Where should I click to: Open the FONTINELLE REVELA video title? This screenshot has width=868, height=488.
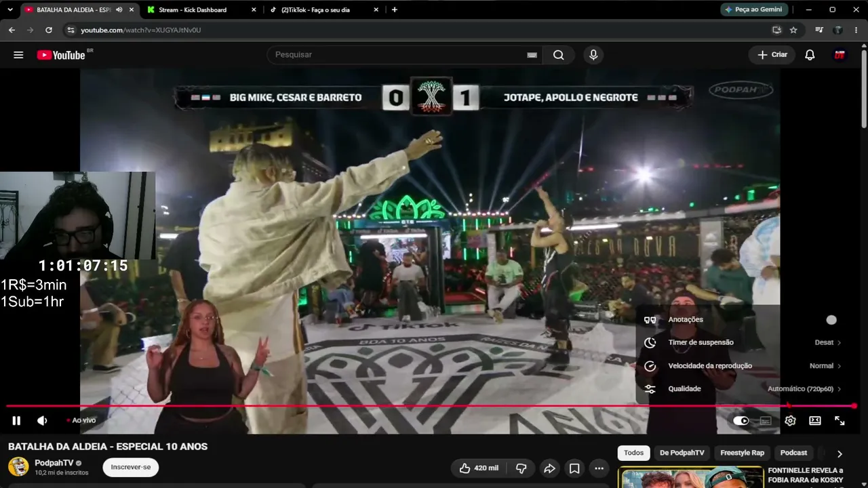click(x=806, y=475)
